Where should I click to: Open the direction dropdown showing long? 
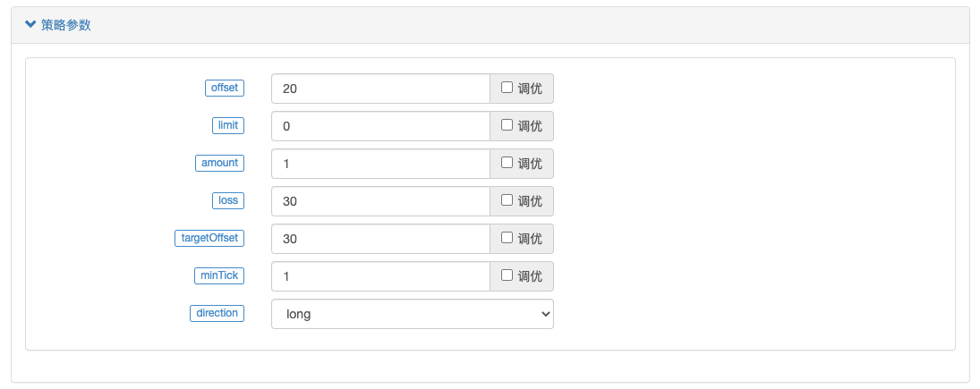click(413, 314)
